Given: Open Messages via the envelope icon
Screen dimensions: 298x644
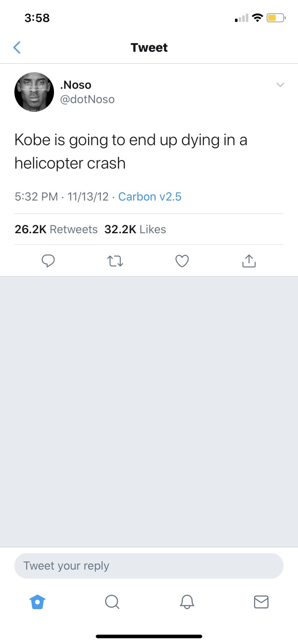Looking at the screenshot, I should pos(261,602).
